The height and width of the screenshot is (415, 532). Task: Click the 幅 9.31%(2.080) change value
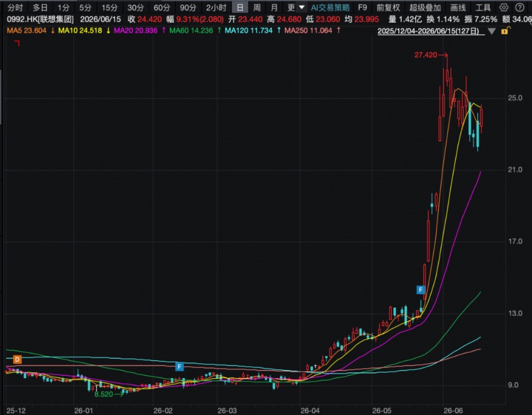195,19
